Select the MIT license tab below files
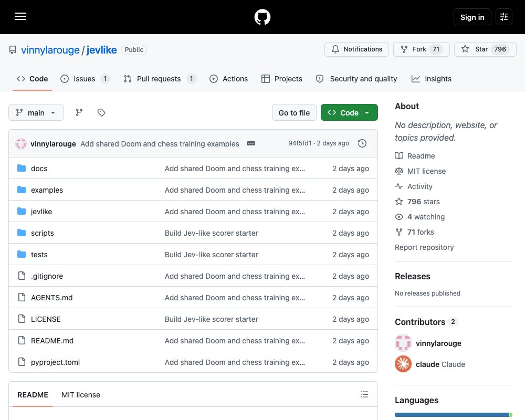Viewport: 525px width, 420px height. pyautogui.click(x=81, y=395)
